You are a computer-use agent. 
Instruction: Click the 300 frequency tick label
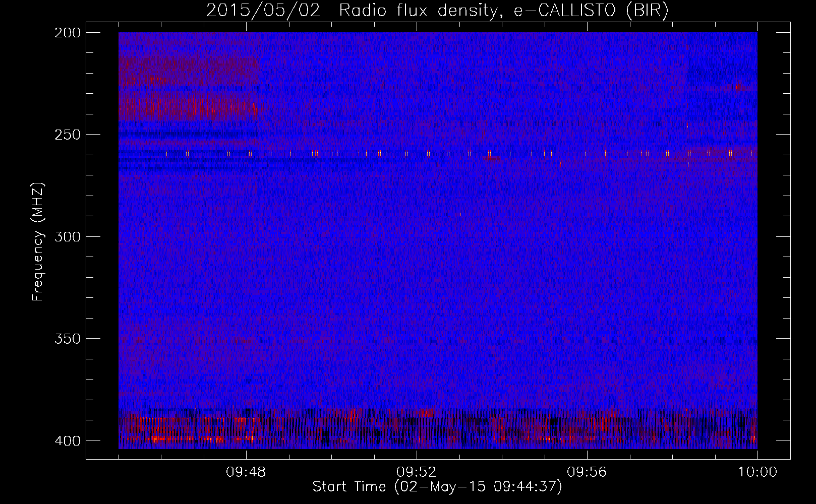point(67,236)
